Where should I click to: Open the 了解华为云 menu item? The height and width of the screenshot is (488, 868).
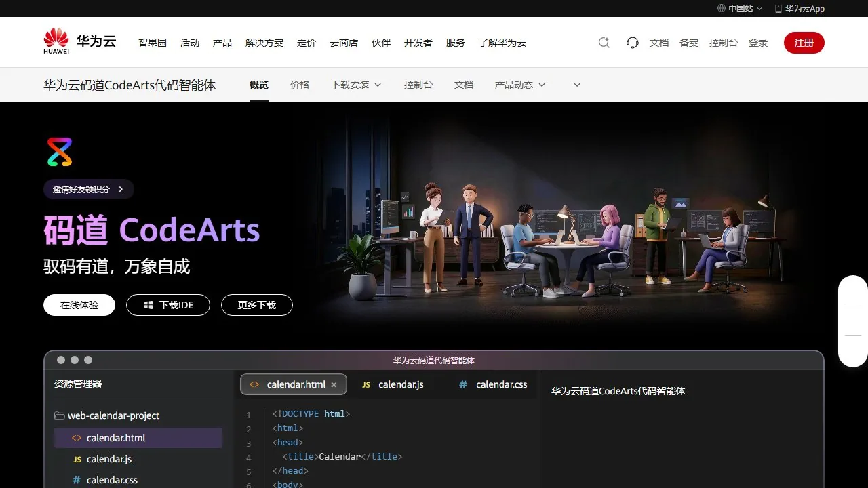point(502,43)
